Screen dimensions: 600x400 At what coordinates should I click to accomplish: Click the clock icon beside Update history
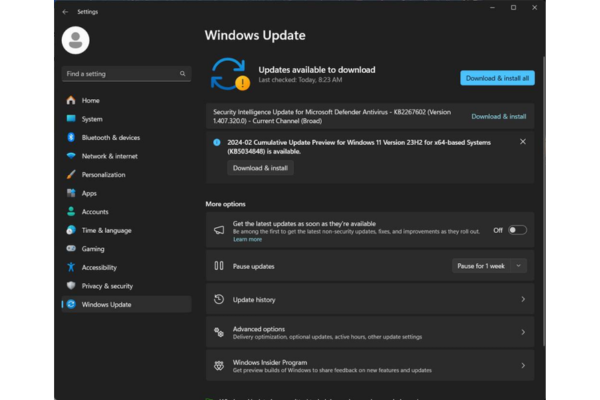click(219, 299)
